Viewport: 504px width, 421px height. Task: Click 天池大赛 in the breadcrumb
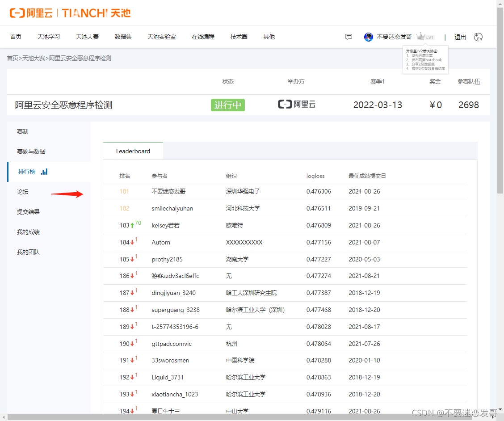[34, 58]
